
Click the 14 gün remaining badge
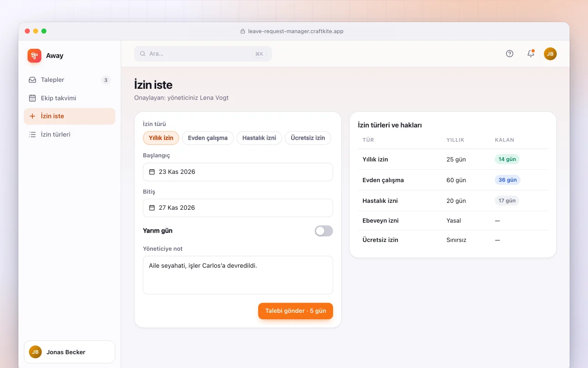pyautogui.click(x=507, y=159)
